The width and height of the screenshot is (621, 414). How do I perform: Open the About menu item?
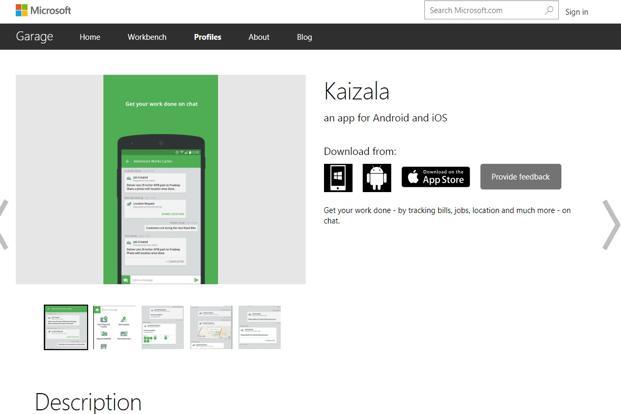tap(259, 37)
